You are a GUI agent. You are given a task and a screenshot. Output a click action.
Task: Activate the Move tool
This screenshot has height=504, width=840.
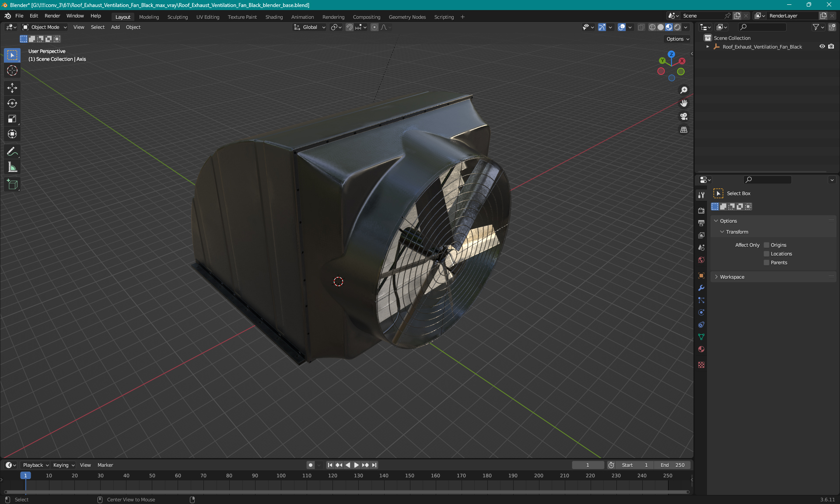(12, 88)
